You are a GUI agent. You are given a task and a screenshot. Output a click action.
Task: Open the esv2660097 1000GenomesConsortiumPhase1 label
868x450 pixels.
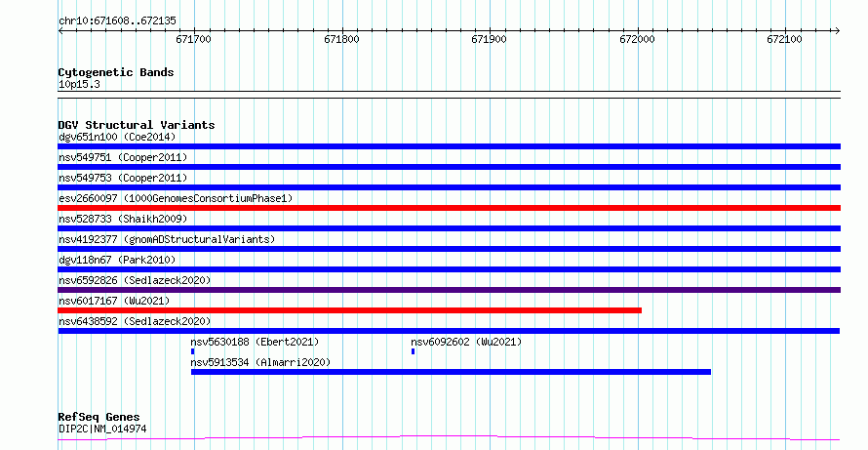176,198
